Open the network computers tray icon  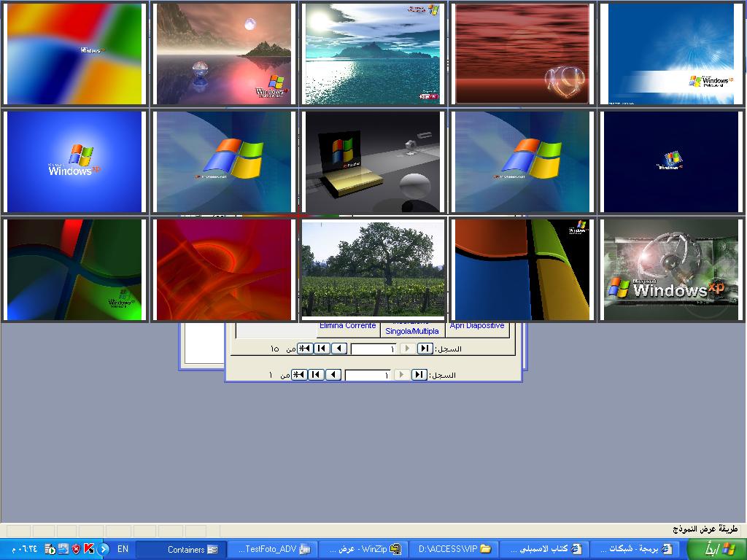pyautogui.click(x=63, y=549)
